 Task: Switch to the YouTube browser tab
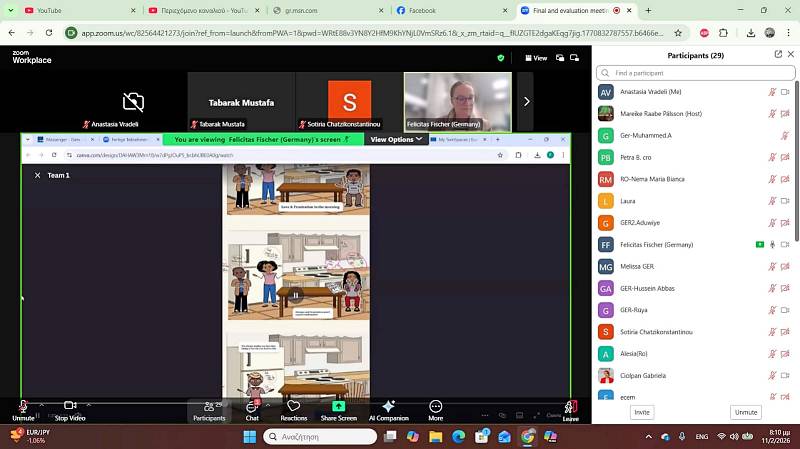[x=48, y=10]
